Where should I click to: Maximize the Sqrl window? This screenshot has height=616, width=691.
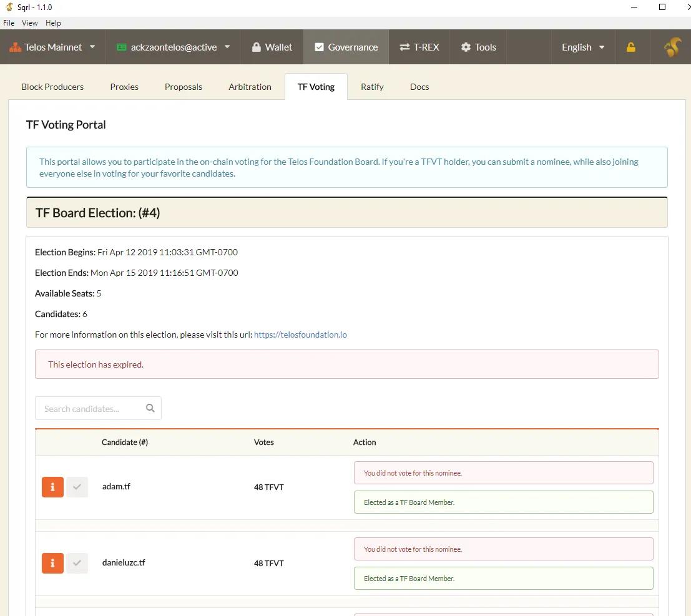tap(662, 7)
